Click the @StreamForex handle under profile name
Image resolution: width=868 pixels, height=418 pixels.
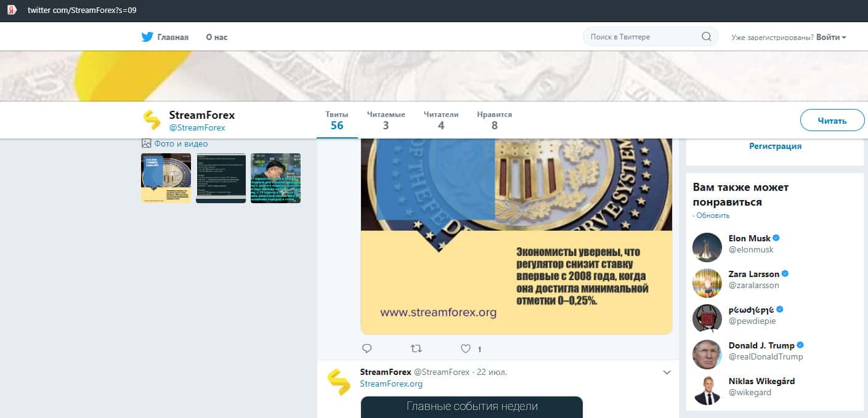click(x=197, y=128)
